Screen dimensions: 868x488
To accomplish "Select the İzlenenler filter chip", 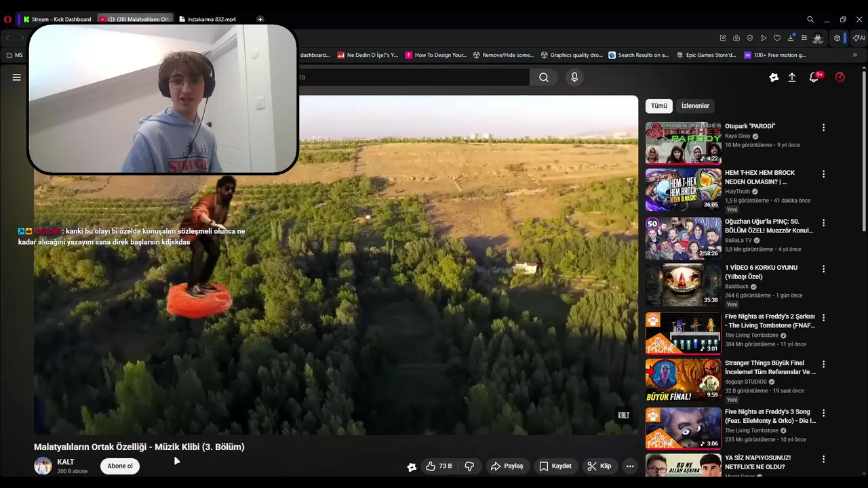I will click(x=695, y=106).
